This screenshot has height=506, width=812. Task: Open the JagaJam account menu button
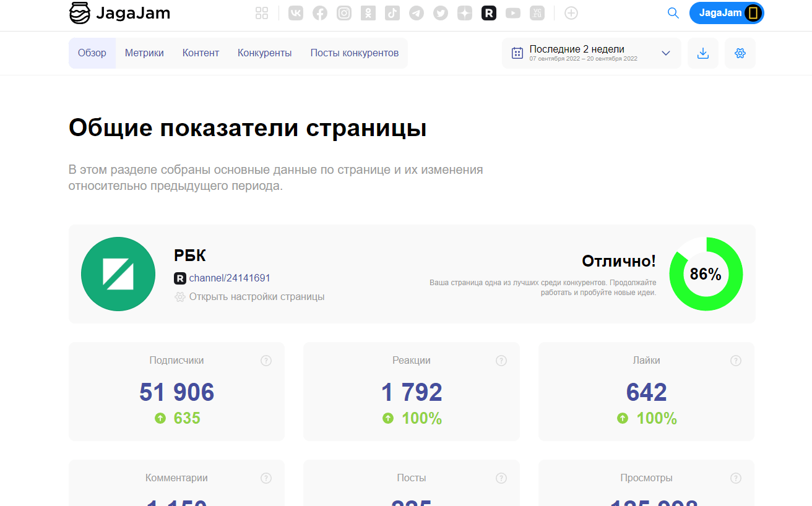tap(727, 13)
